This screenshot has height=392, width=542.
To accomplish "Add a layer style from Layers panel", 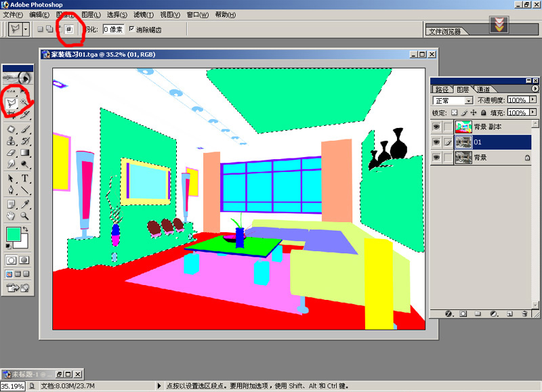I will click(x=449, y=313).
